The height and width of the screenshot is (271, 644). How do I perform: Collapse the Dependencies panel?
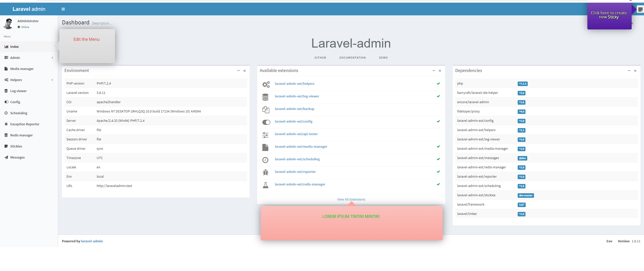pos(629,71)
